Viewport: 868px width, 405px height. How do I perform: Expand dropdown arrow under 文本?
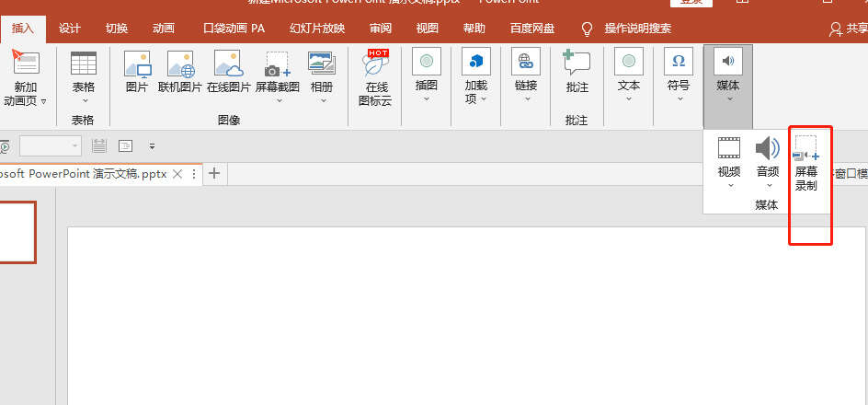628,99
